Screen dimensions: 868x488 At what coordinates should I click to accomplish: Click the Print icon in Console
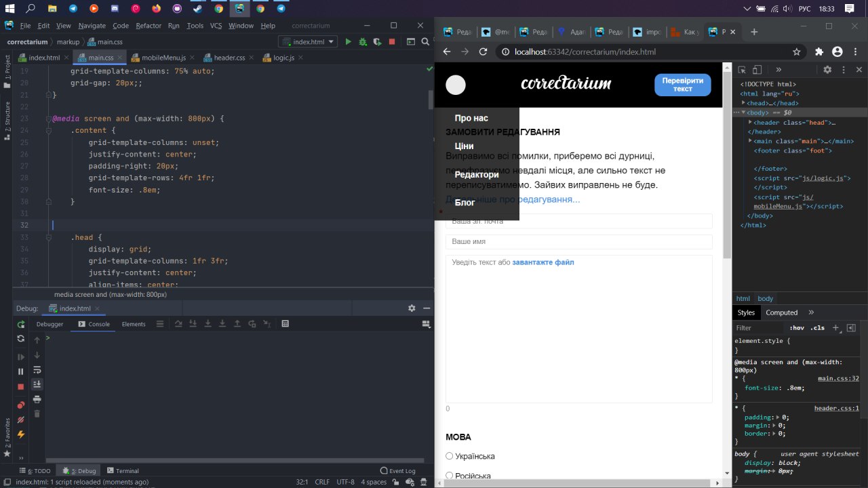pos(37,399)
